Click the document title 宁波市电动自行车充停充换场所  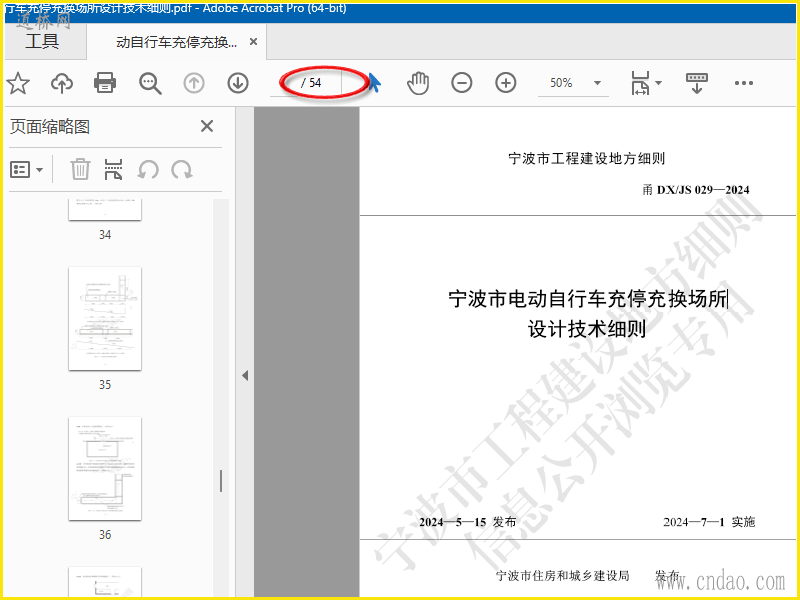coord(587,299)
